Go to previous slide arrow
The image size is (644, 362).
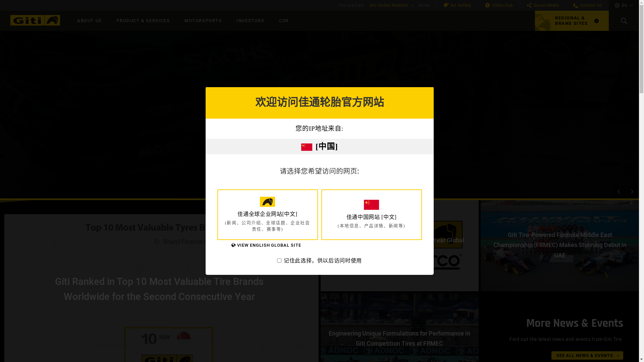click(x=619, y=192)
